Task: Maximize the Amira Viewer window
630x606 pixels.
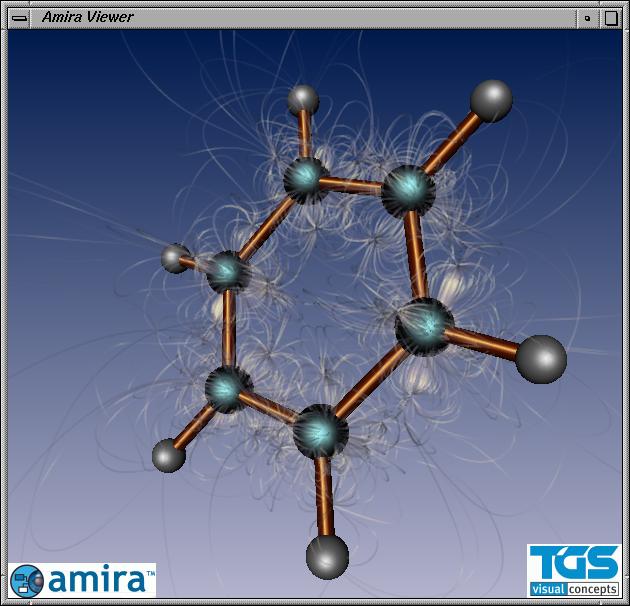Action: click(x=611, y=18)
